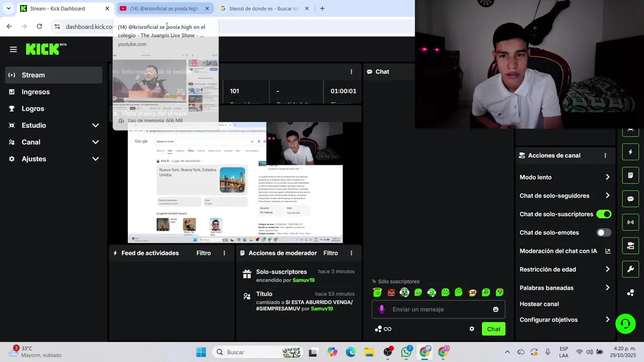Image resolution: width=644 pixels, height=362 pixels.
Task: Click the green Chat send button
Action: 494,329
